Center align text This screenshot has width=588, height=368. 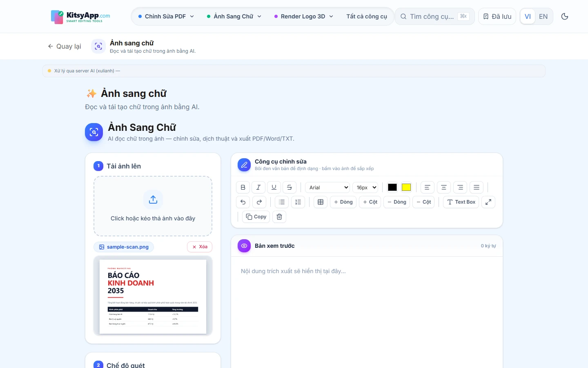click(444, 187)
